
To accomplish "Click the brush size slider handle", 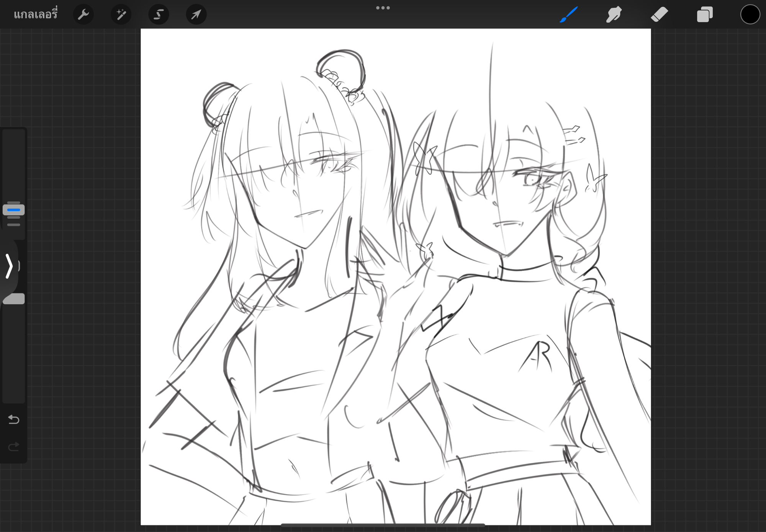I will tap(14, 210).
